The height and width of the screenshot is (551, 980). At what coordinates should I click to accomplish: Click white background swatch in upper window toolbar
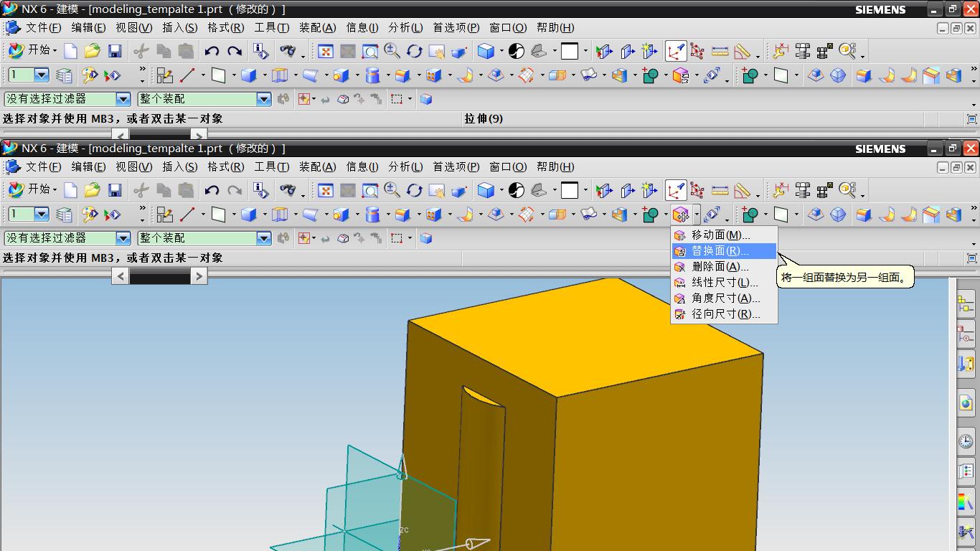pos(570,51)
